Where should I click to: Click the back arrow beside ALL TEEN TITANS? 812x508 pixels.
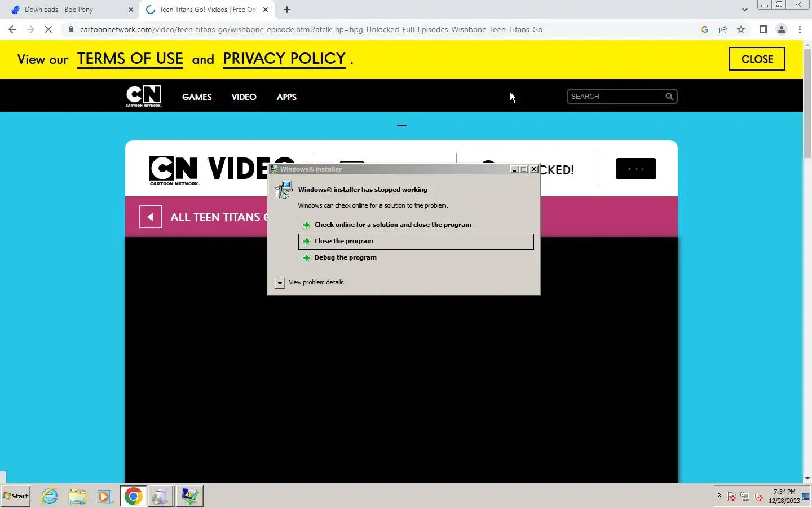point(151,217)
